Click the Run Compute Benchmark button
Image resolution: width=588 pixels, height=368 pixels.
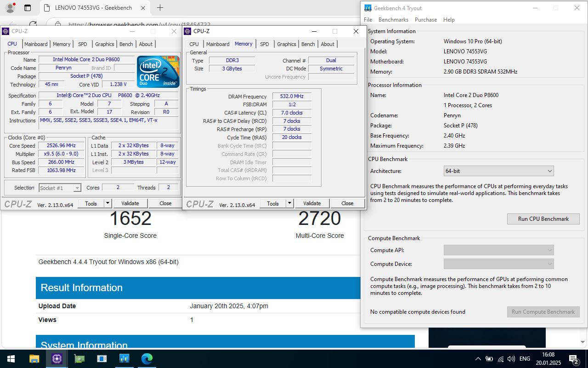[543, 312]
